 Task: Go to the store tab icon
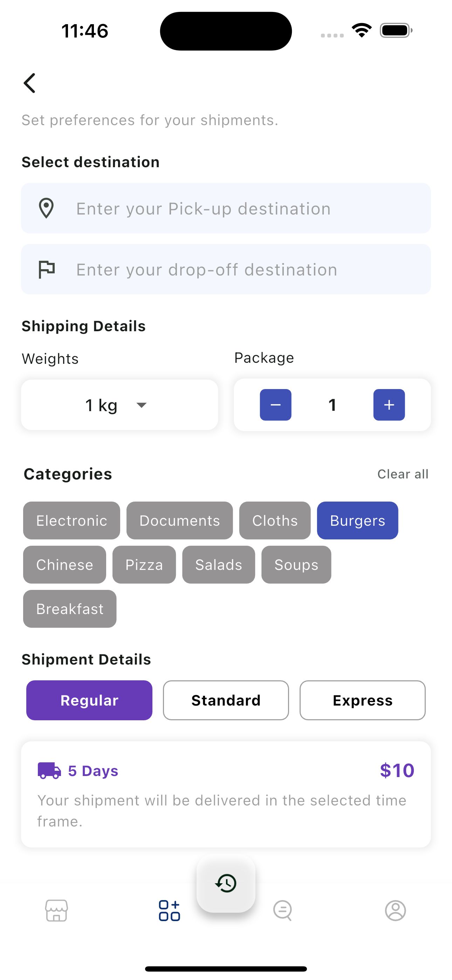(x=57, y=910)
